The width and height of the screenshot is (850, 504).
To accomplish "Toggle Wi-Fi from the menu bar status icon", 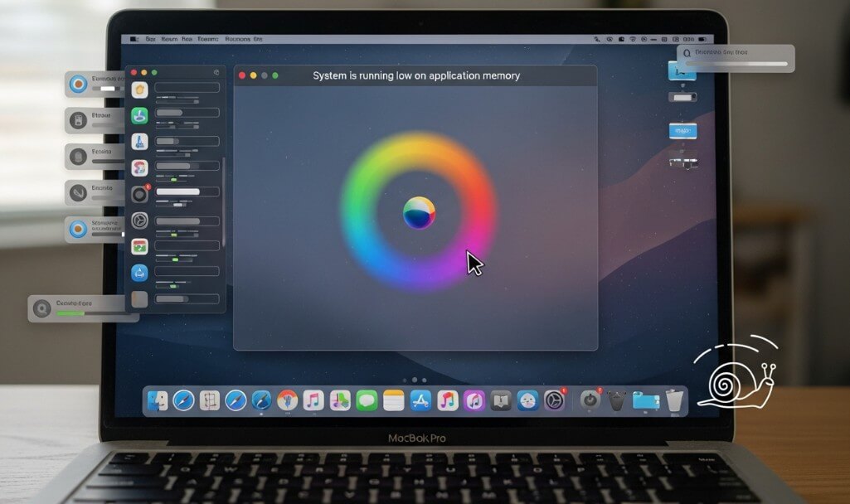I will (x=631, y=37).
